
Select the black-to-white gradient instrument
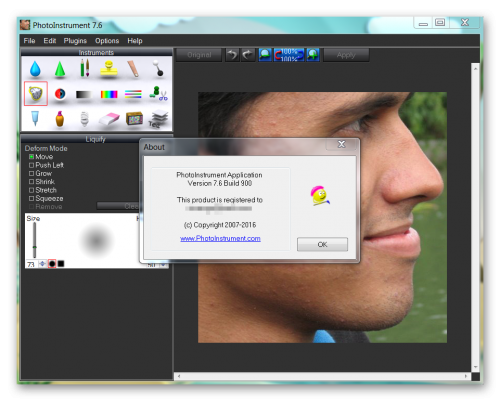(84, 95)
